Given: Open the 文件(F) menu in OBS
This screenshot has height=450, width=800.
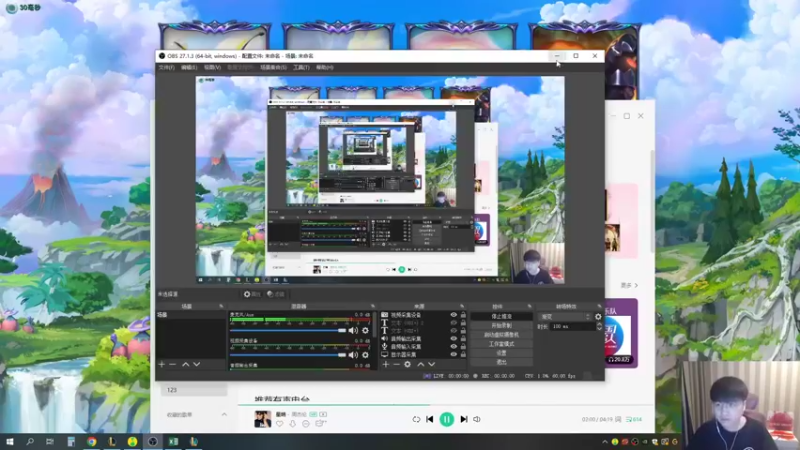Looking at the screenshot, I should tap(166, 67).
